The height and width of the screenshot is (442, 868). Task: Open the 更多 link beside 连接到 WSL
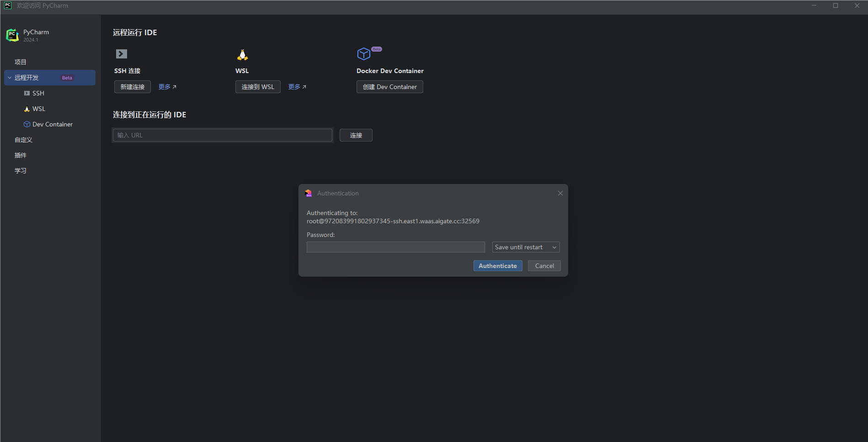coord(297,87)
